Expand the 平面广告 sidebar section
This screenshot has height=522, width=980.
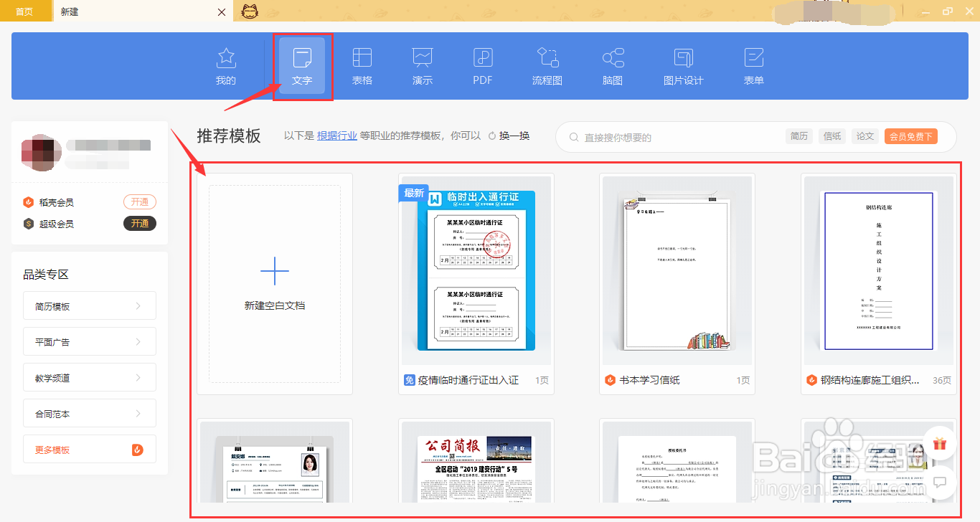pyautogui.click(x=89, y=341)
